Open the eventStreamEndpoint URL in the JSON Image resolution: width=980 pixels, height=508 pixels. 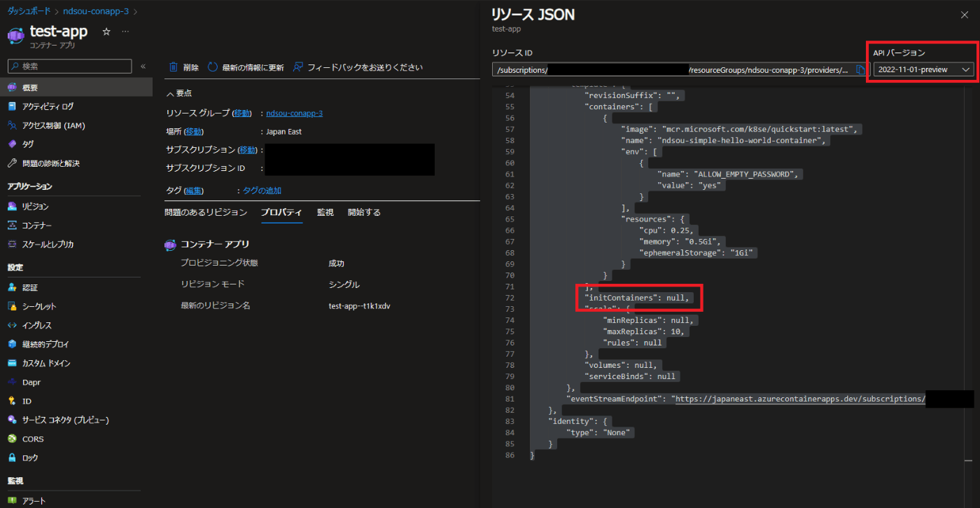pos(799,399)
